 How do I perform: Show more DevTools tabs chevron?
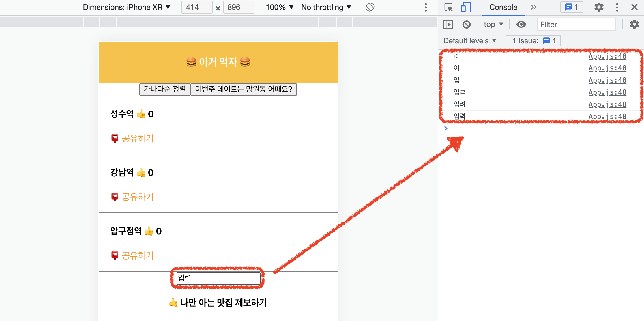pyautogui.click(x=533, y=7)
